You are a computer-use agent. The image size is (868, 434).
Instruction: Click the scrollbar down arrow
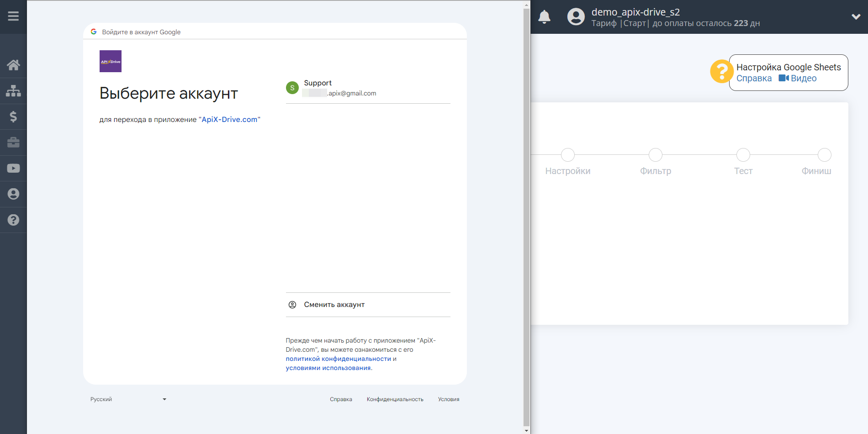click(x=526, y=430)
